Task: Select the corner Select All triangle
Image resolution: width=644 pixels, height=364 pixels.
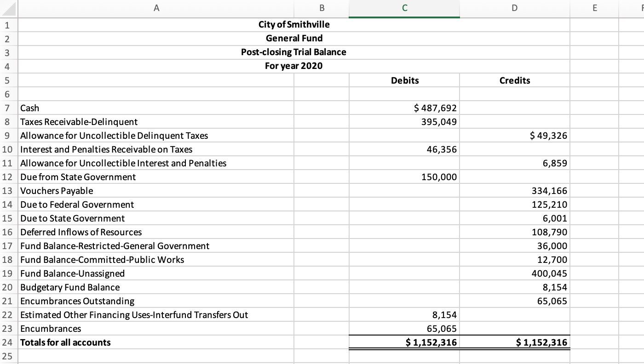Action: 9,8
